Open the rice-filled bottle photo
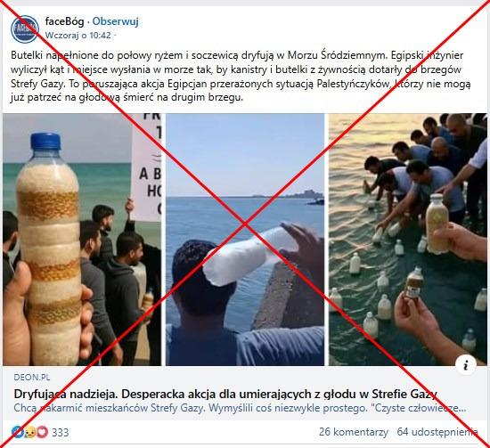490x448 pixels. 82,240
